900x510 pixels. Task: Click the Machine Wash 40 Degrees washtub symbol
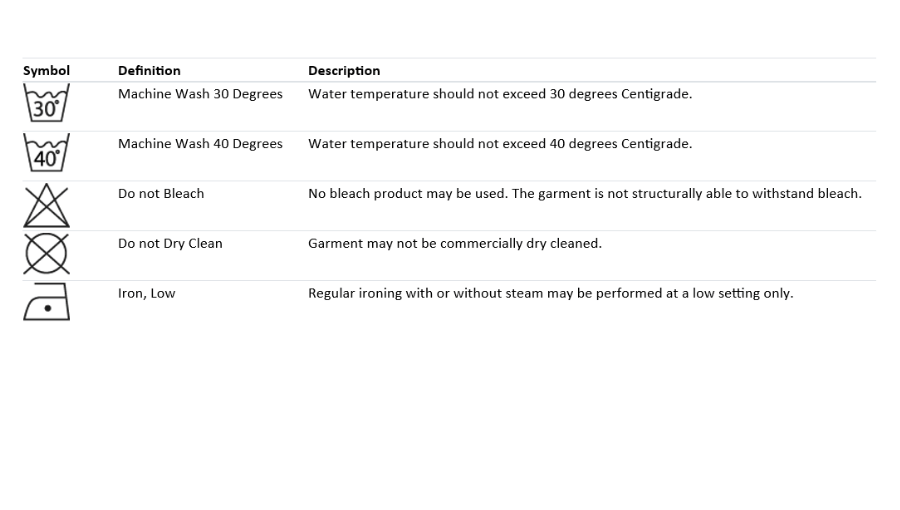[46, 152]
